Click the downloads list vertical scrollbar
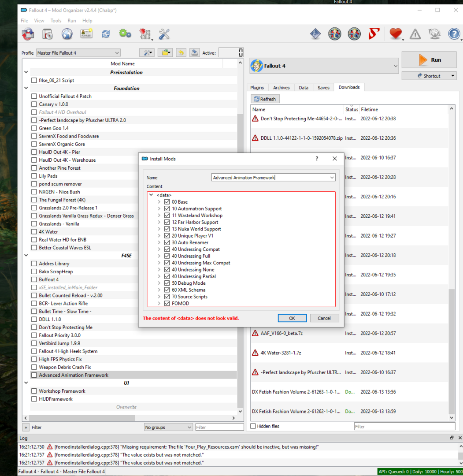The height and width of the screenshot is (476, 463). tap(452, 352)
